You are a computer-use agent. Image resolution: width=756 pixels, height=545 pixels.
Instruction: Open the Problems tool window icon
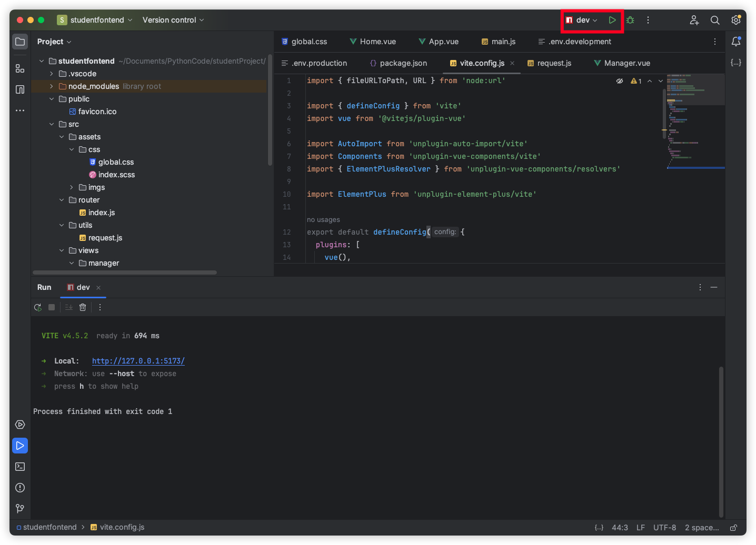(20, 488)
